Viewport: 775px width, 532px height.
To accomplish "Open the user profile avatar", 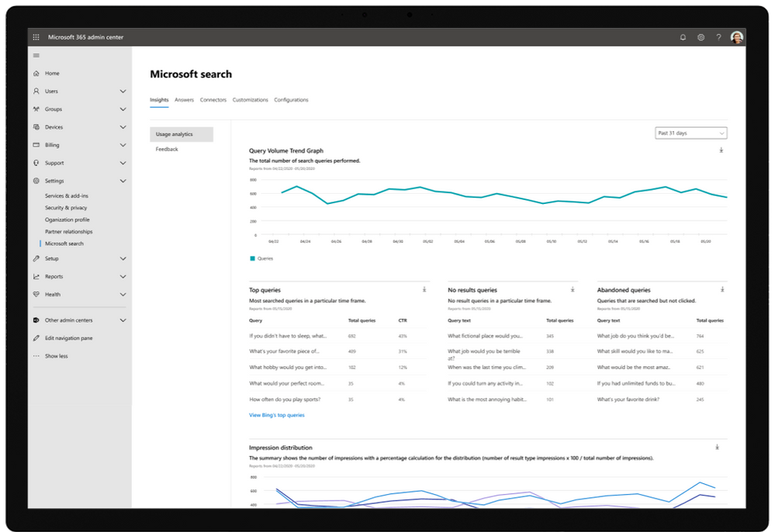I will point(737,37).
